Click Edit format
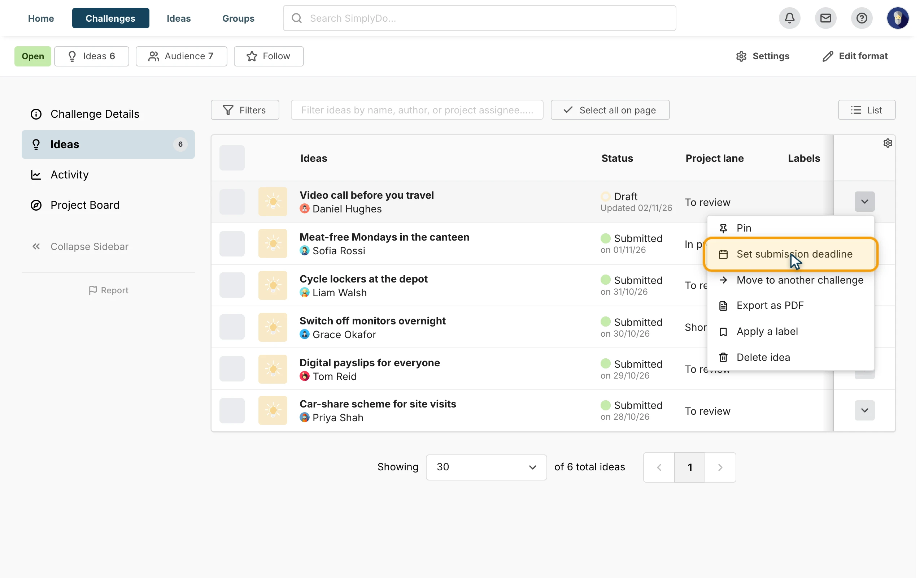The height and width of the screenshot is (578, 924). coord(855,56)
